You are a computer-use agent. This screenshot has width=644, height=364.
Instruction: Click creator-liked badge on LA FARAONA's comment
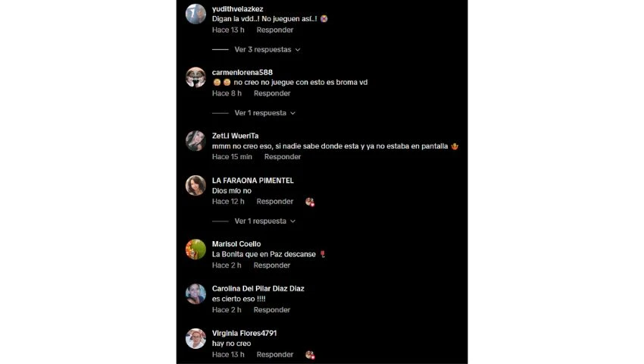point(310,202)
